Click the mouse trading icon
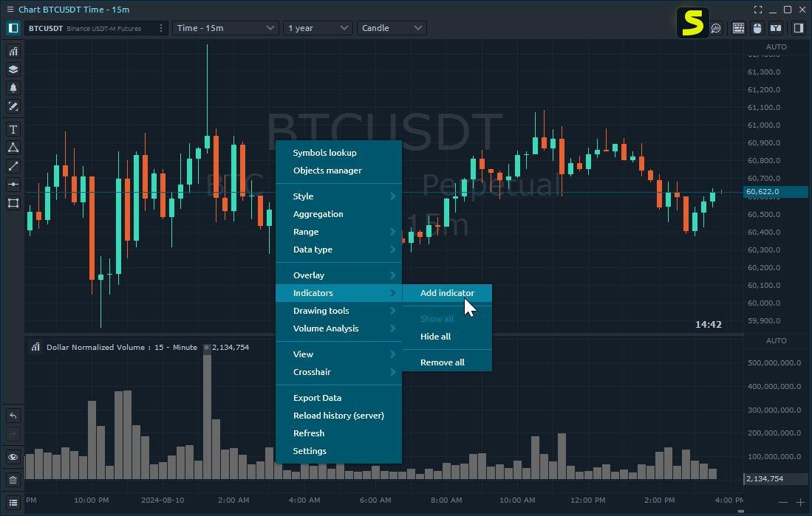Image resolution: width=812 pixels, height=516 pixels. (757, 28)
